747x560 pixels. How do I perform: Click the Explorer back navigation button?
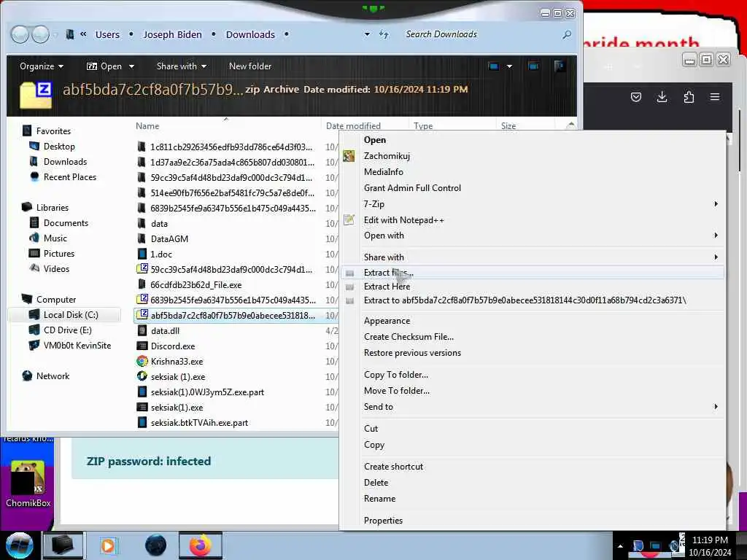pyautogui.click(x=20, y=34)
